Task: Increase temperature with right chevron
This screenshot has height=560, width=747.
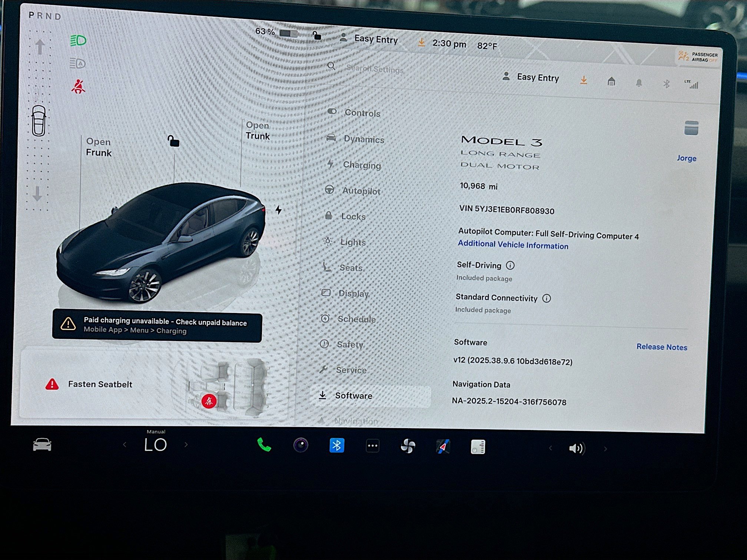Action: (186, 444)
